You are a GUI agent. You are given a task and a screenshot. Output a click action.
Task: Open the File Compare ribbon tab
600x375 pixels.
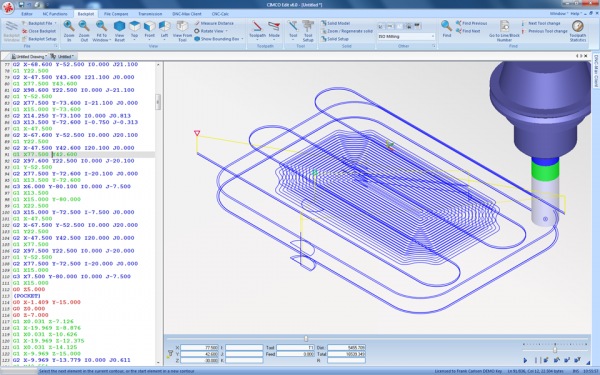116,14
